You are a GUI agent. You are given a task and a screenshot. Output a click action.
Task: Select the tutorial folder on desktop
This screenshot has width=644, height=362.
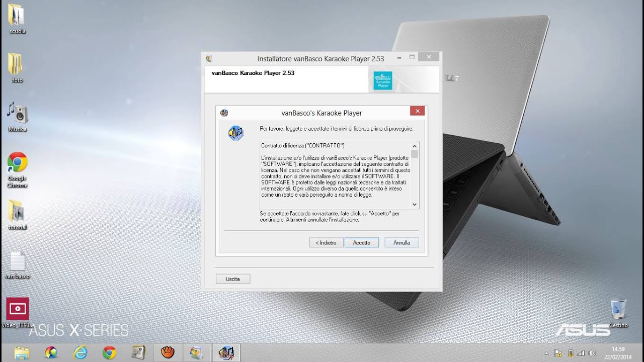coord(17,215)
